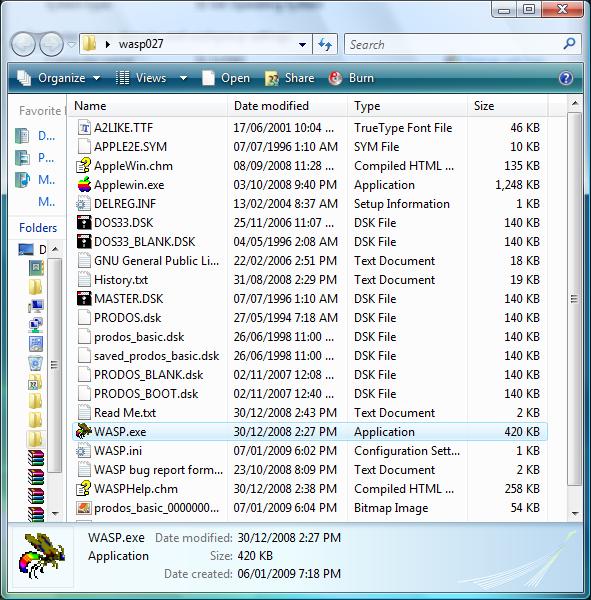
Task: Click the vertical scrollbar down arrow of file list
Action: 575,514
